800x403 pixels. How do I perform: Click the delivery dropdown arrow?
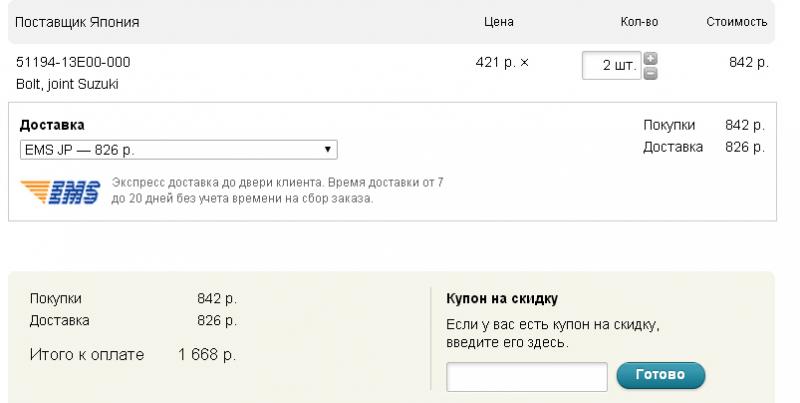328,149
